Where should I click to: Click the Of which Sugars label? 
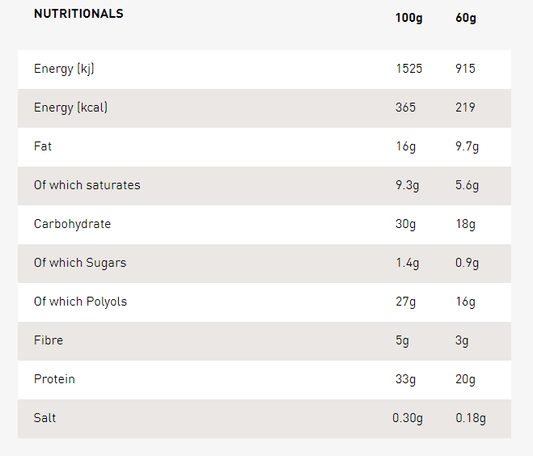(80, 263)
